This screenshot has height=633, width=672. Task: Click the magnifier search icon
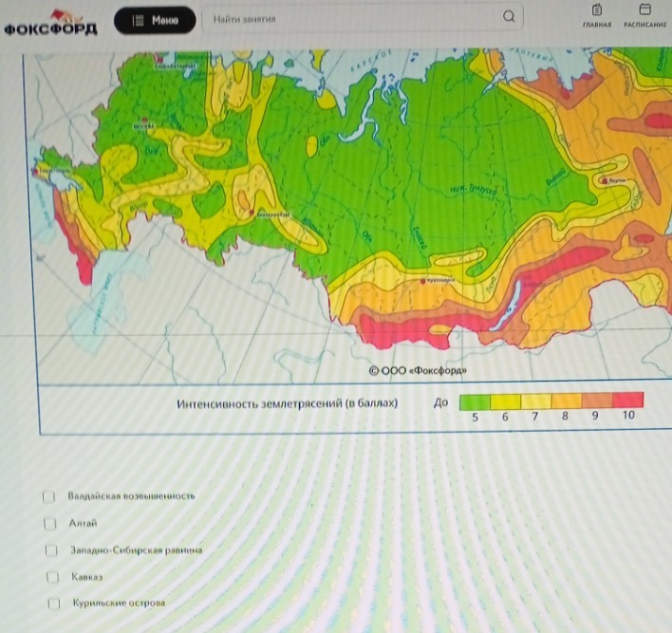point(509,17)
